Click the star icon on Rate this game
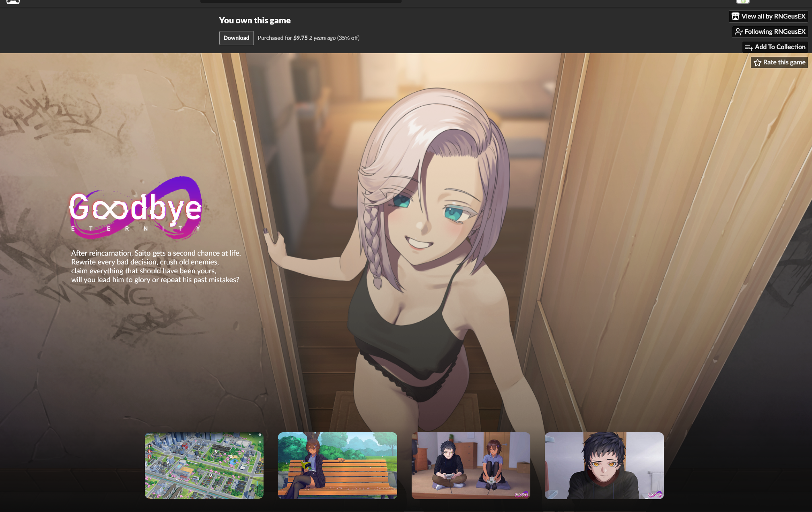Image resolution: width=812 pixels, height=512 pixels. 757,62
